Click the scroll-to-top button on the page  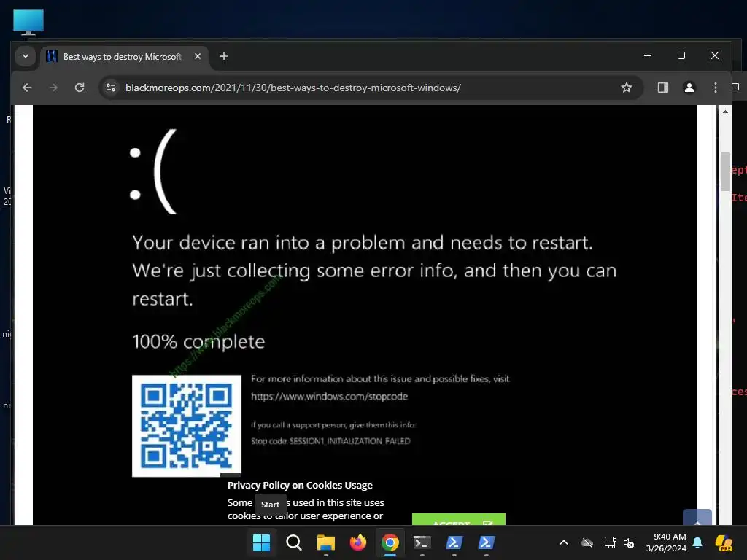pyautogui.click(x=697, y=518)
